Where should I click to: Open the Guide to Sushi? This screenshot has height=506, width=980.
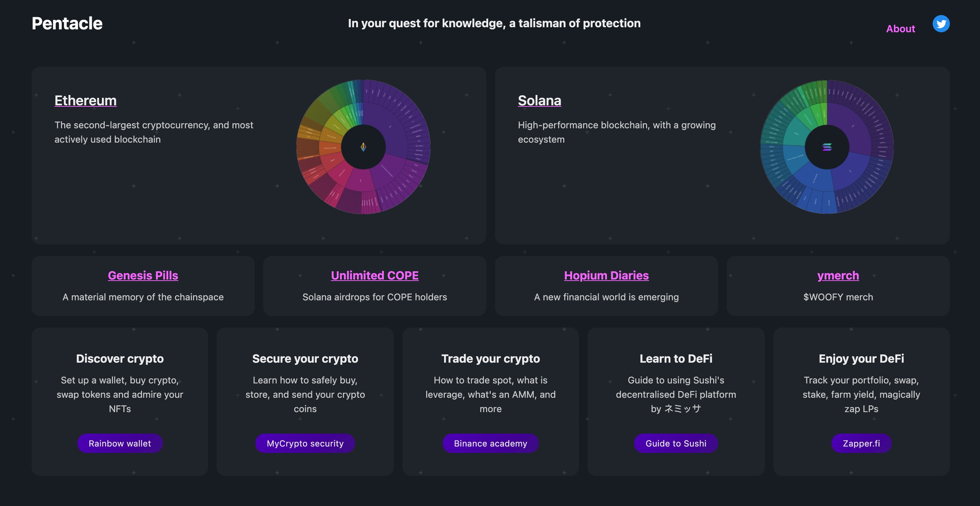[676, 443]
